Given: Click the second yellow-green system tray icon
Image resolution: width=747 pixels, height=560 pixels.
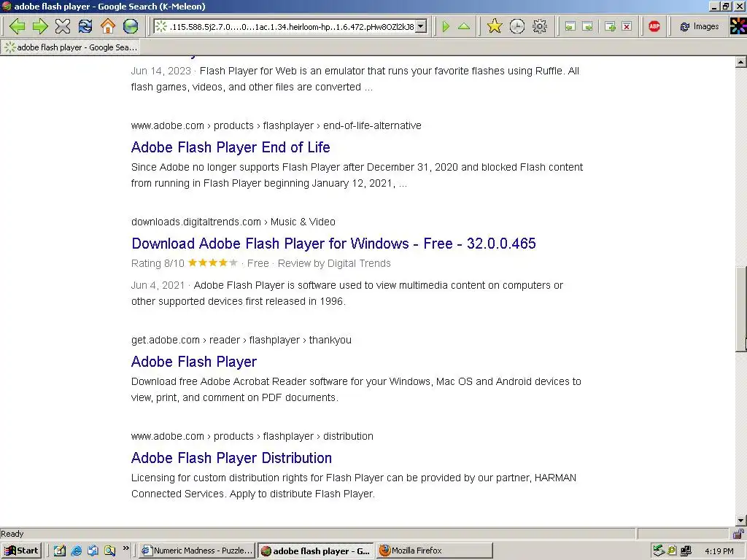Looking at the screenshot, I should 672,551.
